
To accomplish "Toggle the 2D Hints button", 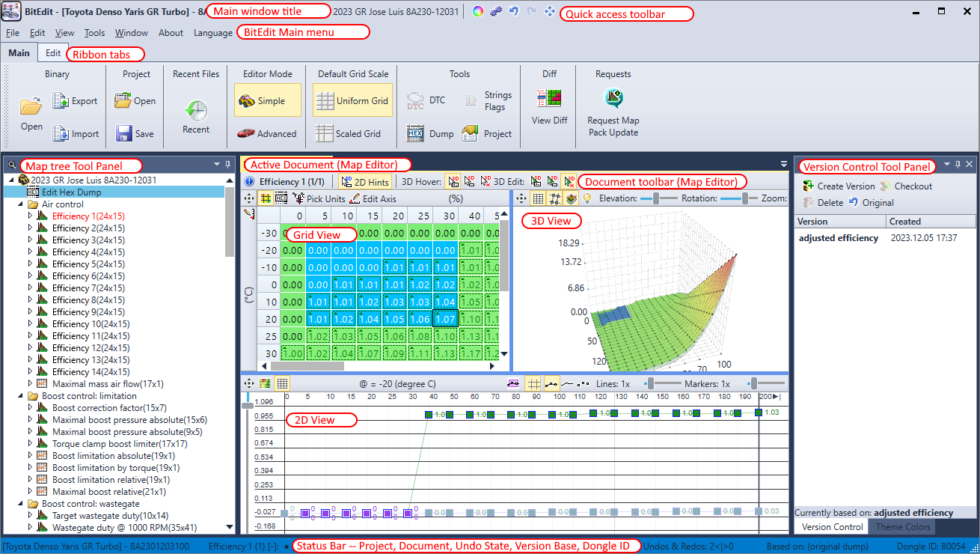I will tap(365, 182).
